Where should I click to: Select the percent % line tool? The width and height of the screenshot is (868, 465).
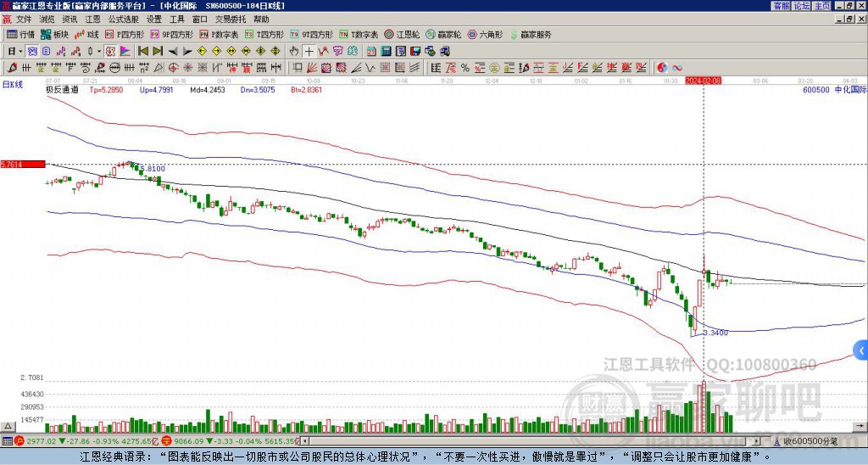pos(465,68)
